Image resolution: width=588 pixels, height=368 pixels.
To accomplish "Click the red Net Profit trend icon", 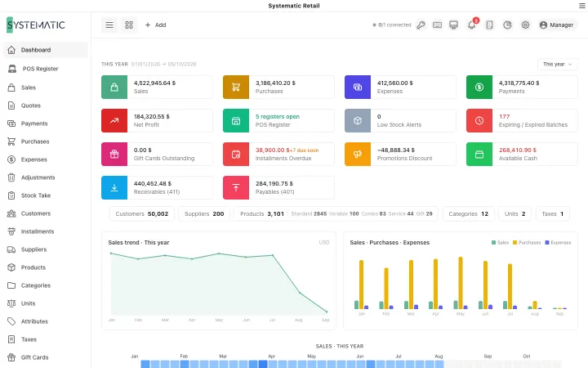I will coord(114,120).
